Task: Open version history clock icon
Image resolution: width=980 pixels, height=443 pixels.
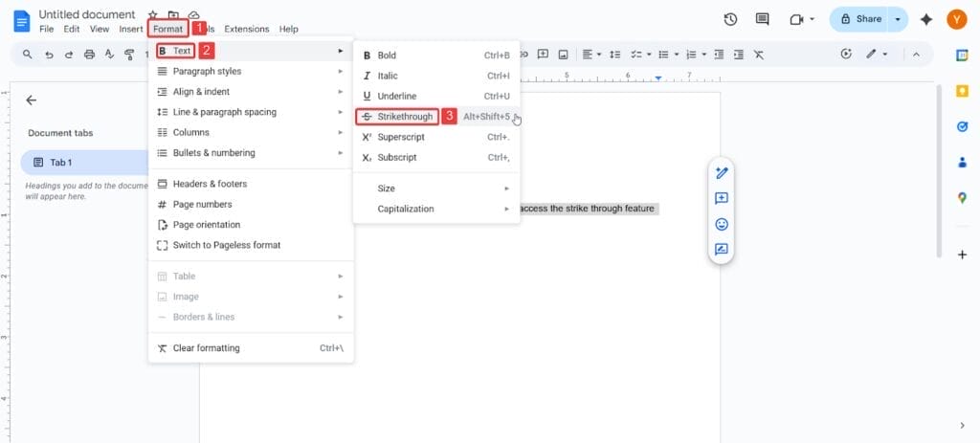Action: tap(730, 19)
